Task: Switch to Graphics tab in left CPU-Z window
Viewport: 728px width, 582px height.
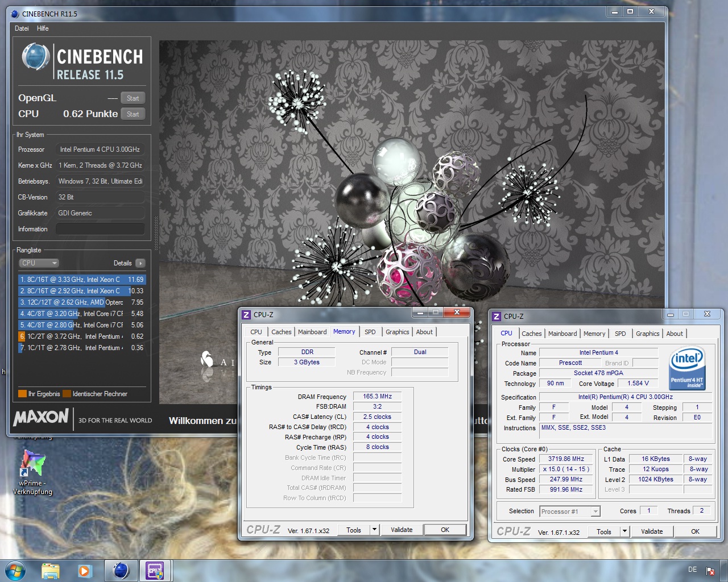Action: coord(397,332)
